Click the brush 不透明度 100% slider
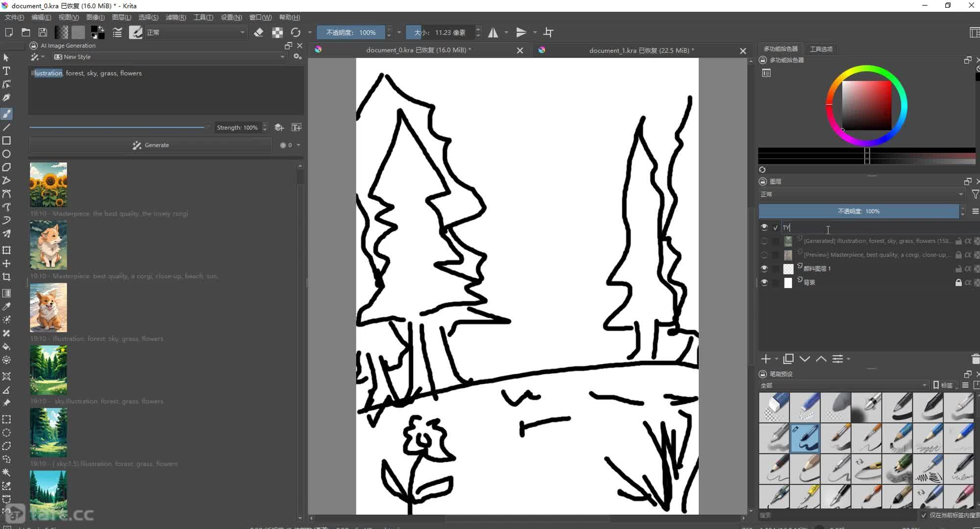The width and height of the screenshot is (980, 529). point(351,32)
